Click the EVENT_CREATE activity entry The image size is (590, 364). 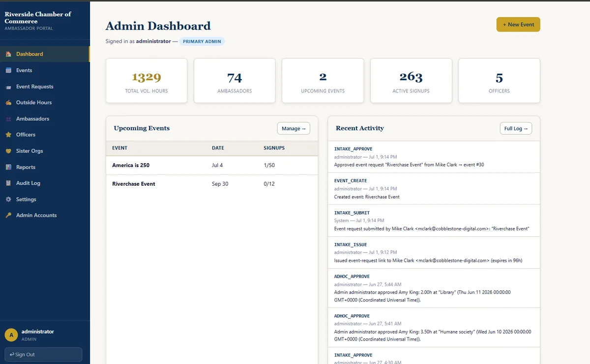[x=434, y=189]
